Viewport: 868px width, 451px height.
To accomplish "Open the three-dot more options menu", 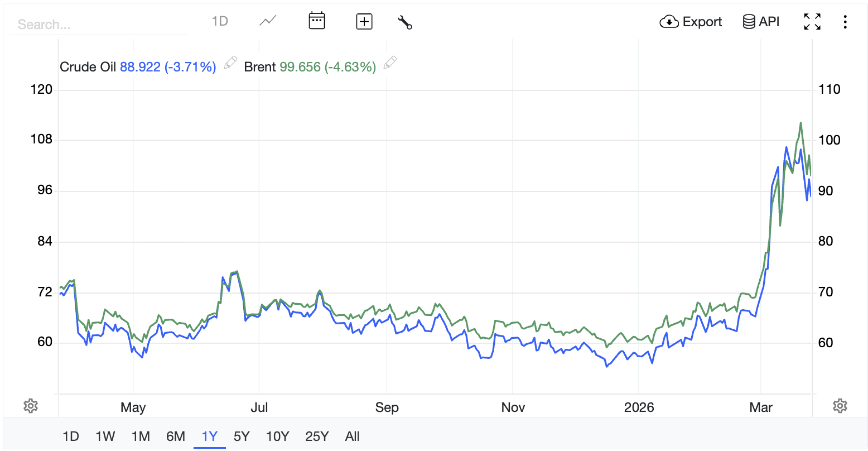I will [x=845, y=22].
